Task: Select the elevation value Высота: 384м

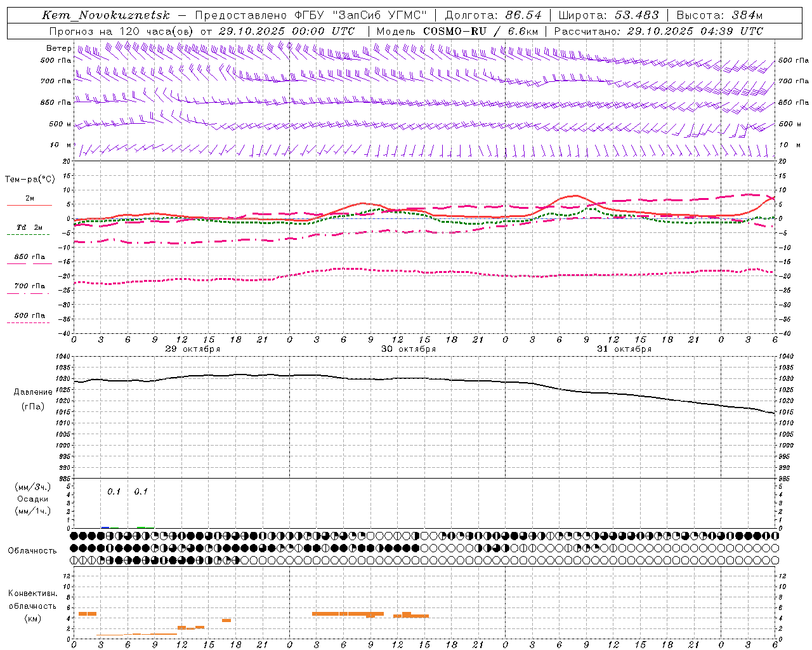Action: pyautogui.click(x=719, y=15)
